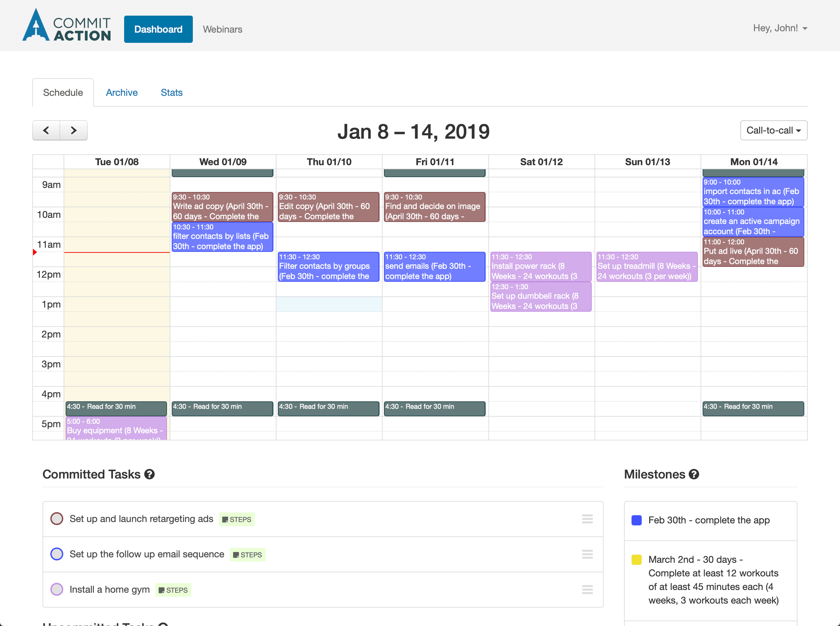Viewport: 840px width, 626px height.
Task: Switch to the Stats tab
Action: click(x=171, y=92)
